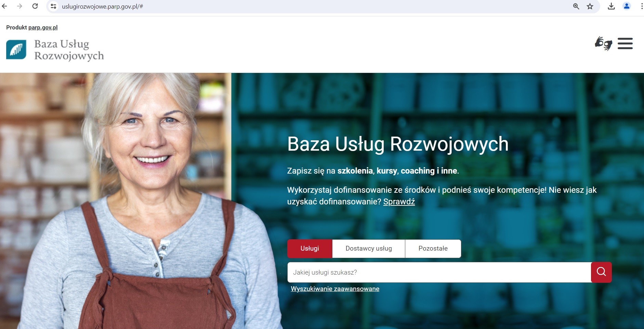Open the browser profile avatar
Viewport: 644px width, 329px height.
coord(627,6)
